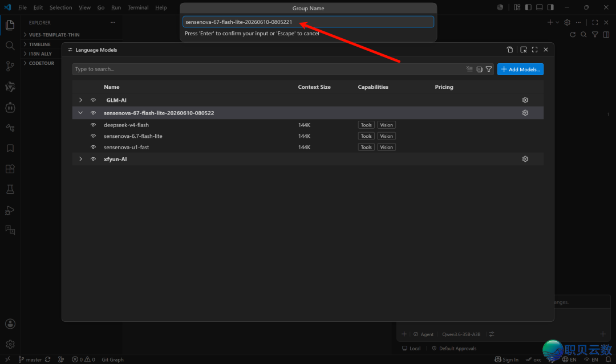
Task: Click Git Graph in the status bar
Action: pyautogui.click(x=112, y=359)
